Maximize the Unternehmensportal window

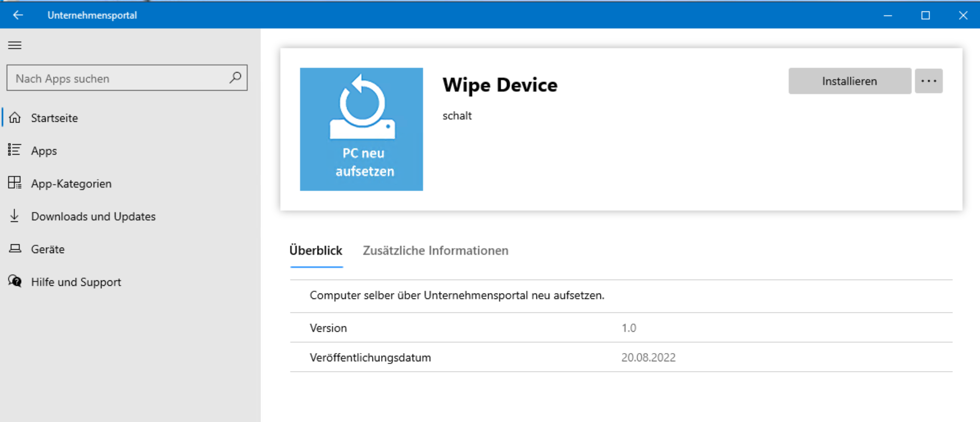coord(925,15)
